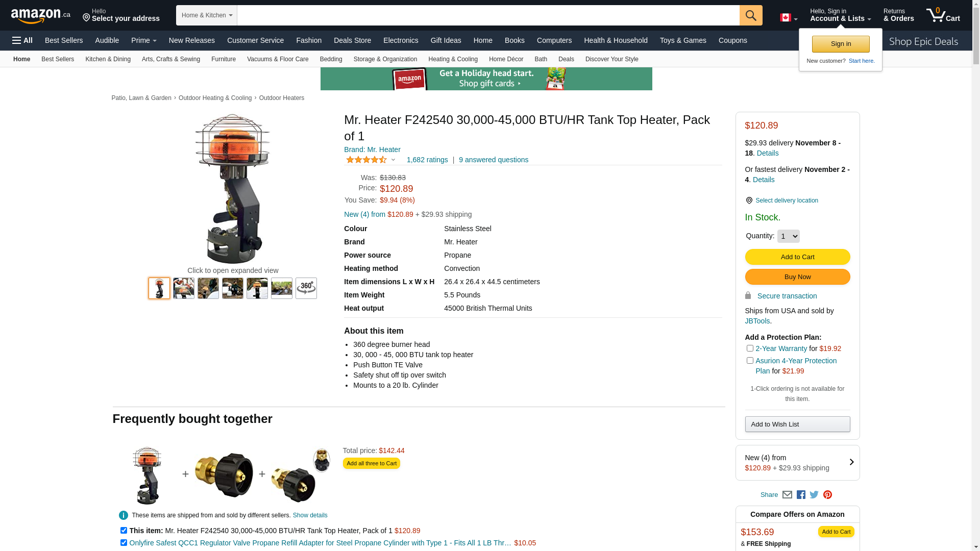The height and width of the screenshot is (551, 980).
Task: Add the heater to Cart
Action: (797, 257)
